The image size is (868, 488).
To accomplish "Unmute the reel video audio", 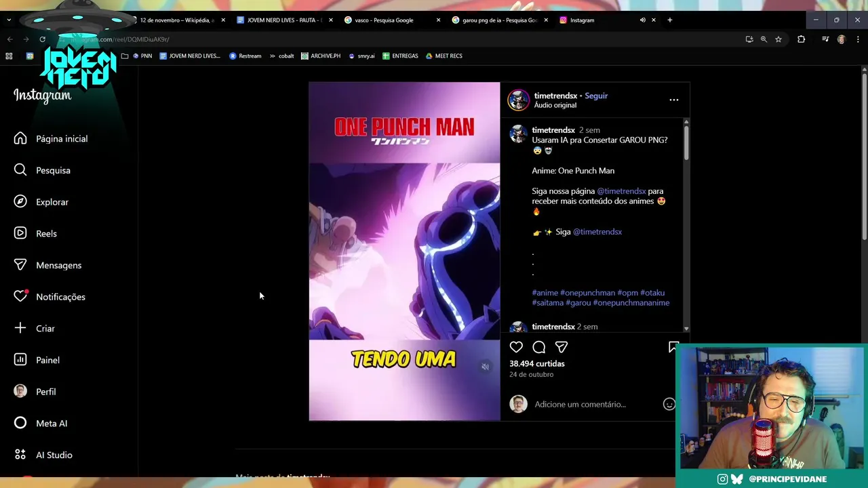I will [485, 367].
